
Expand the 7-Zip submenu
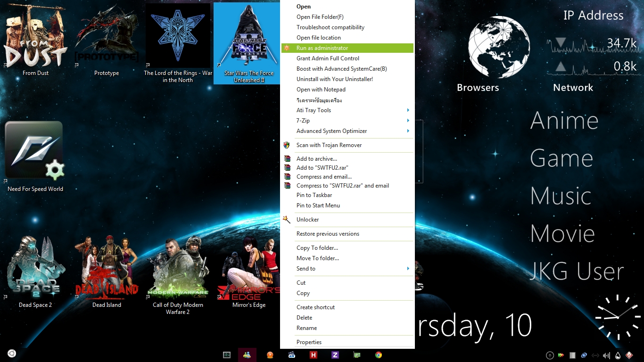click(x=347, y=121)
